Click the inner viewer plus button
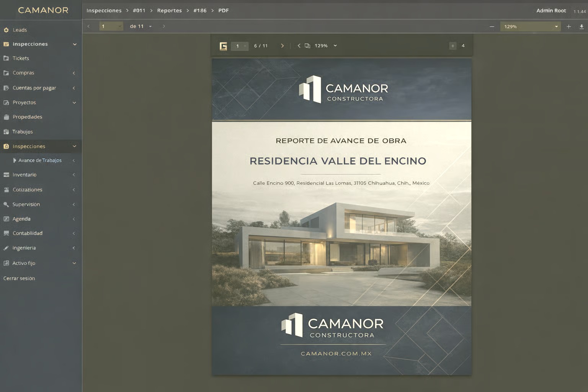 (x=453, y=46)
